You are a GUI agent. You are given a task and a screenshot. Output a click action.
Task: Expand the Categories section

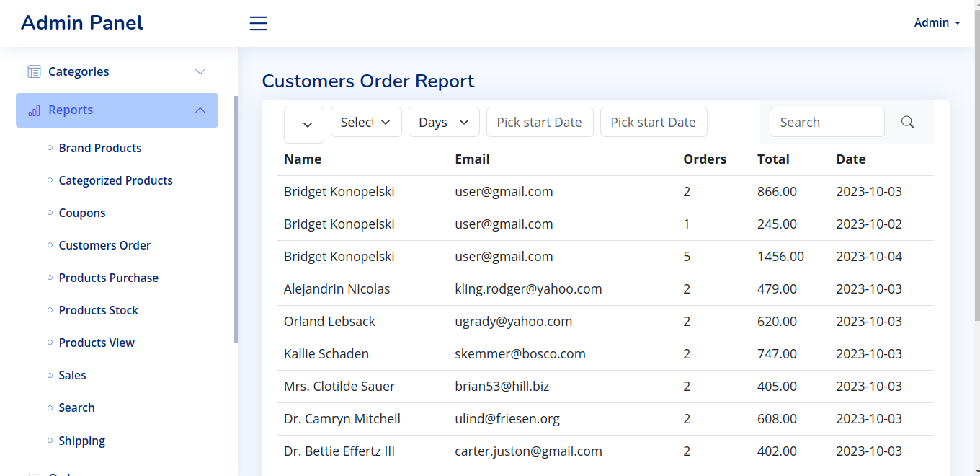[x=200, y=71]
